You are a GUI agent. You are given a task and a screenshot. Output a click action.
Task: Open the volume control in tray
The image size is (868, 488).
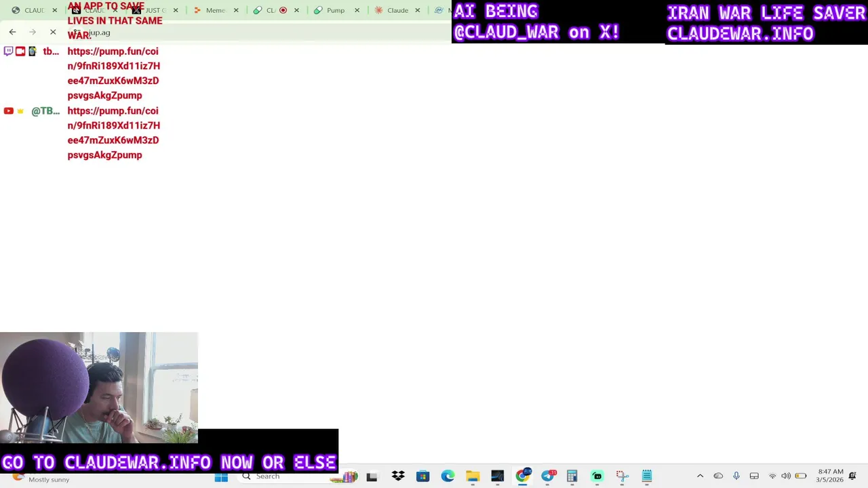point(786,476)
